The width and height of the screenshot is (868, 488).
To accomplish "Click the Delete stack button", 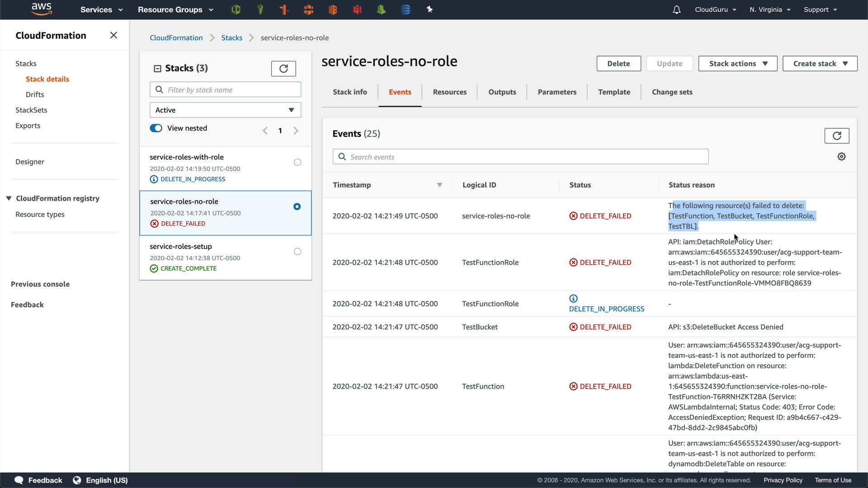I will pos(618,64).
